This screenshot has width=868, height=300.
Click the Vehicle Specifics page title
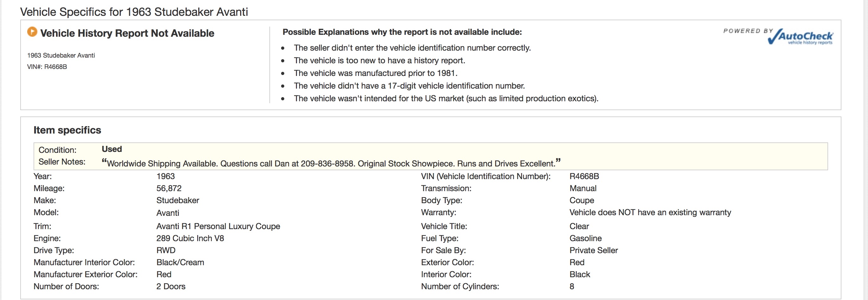pyautogui.click(x=134, y=12)
